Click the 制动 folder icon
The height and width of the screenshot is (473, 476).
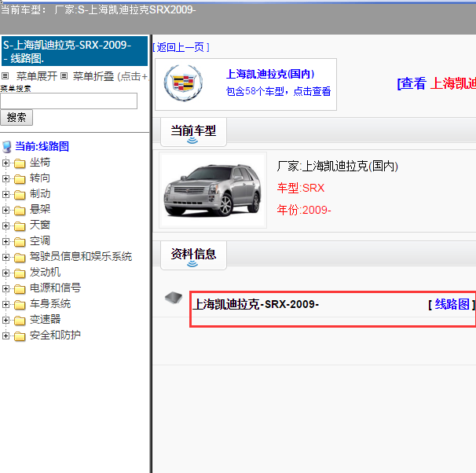[20, 195]
